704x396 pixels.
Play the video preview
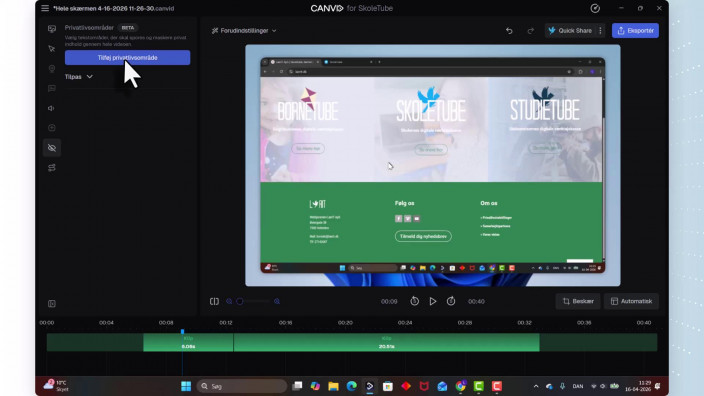point(433,301)
